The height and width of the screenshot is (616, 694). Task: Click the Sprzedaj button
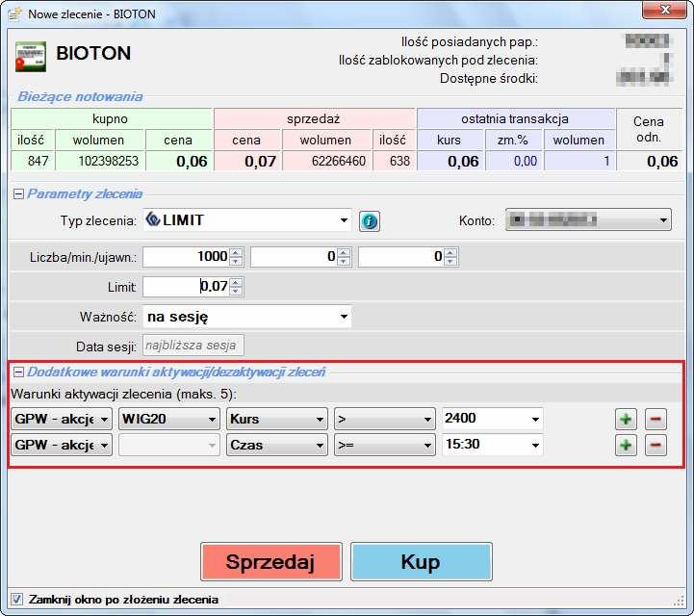[x=270, y=561]
